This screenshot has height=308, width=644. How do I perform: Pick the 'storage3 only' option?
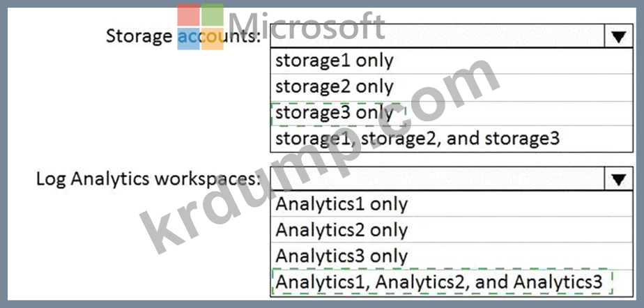click(335, 112)
